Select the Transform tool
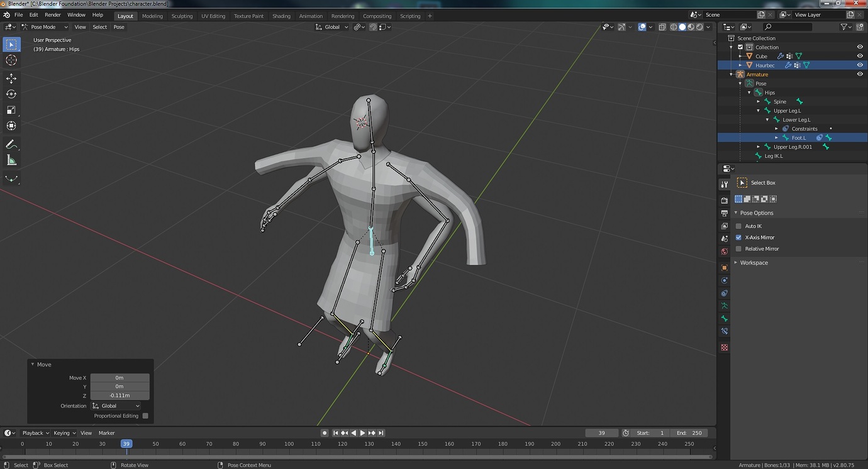 coord(11,126)
